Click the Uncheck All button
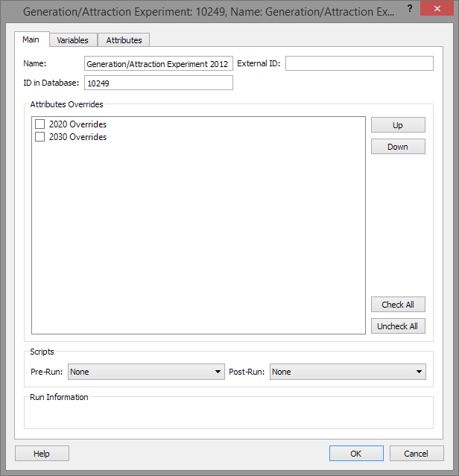The height and width of the screenshot is (476, 459). tap(398, 326)
